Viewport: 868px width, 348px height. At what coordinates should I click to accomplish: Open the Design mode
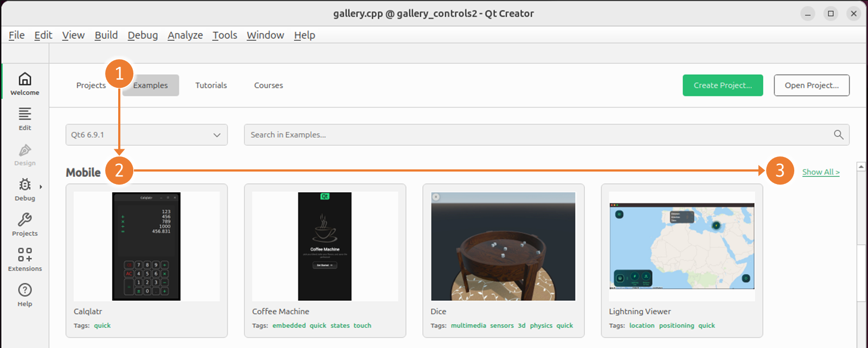click(25, 155)
